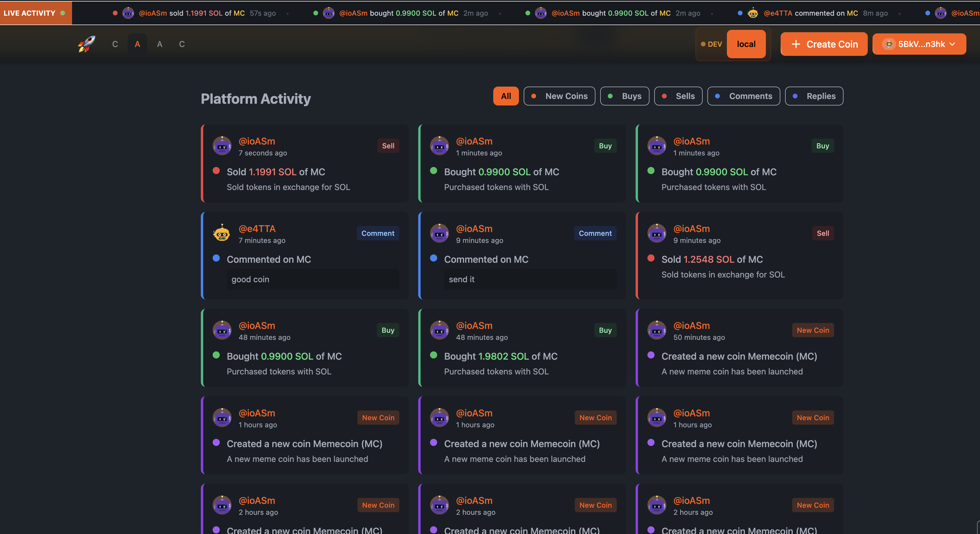Viewport: 980px width, 534px height.
Task: Click New Coin badge on 50 minutes ago card
Action: coord(813,330)
